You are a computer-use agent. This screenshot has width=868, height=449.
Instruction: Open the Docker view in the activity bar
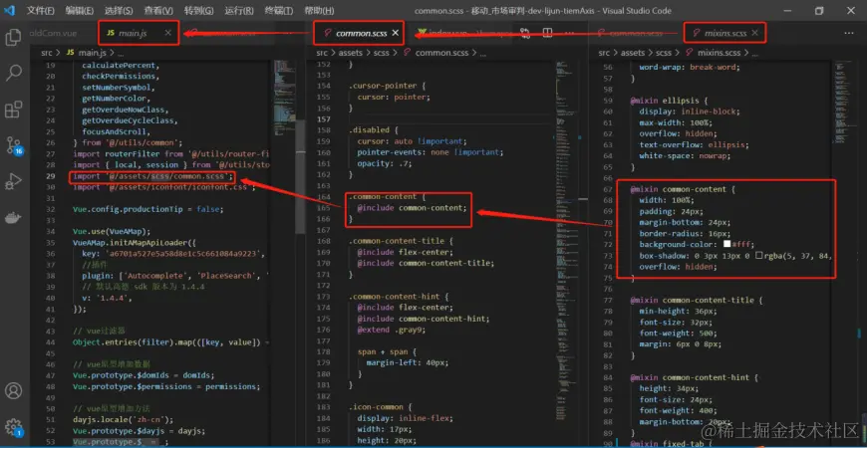[13, 217]
